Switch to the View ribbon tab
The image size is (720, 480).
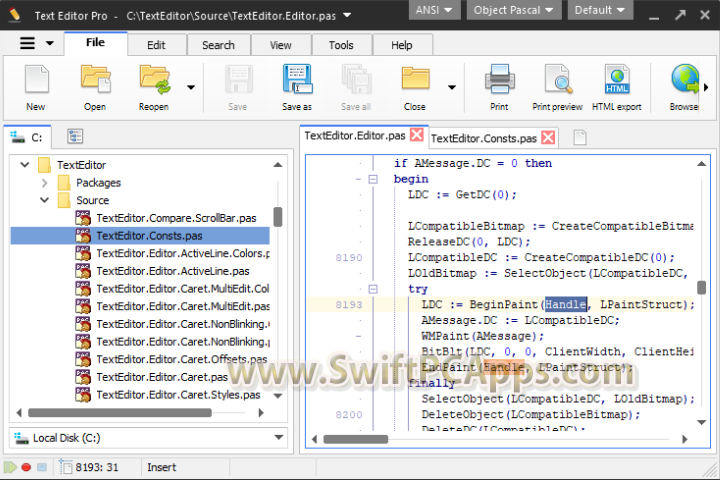tap(281, 45)
